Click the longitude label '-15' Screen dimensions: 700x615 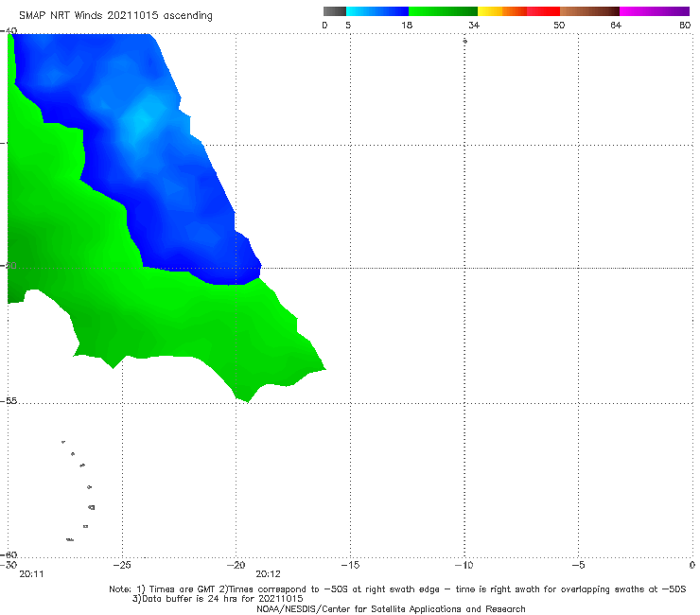350,565
